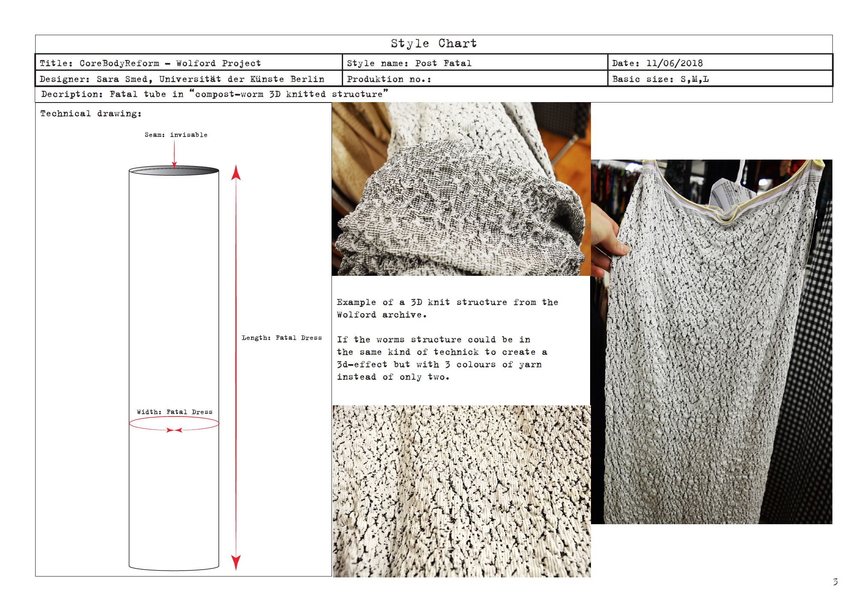Click the red width ellipse on tube
This screenshot has width=868, height=610.
tap(174, 424)
